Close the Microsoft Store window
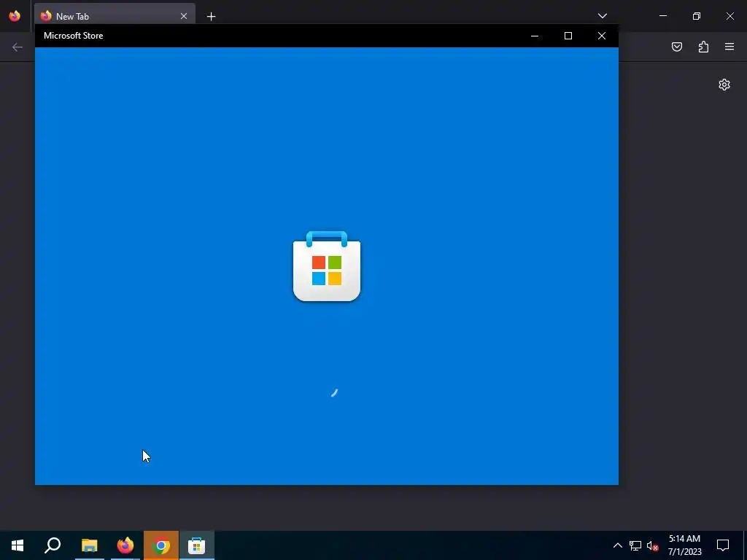The width and height of the screenshot is (747, 560). click(x=602, y=36)
